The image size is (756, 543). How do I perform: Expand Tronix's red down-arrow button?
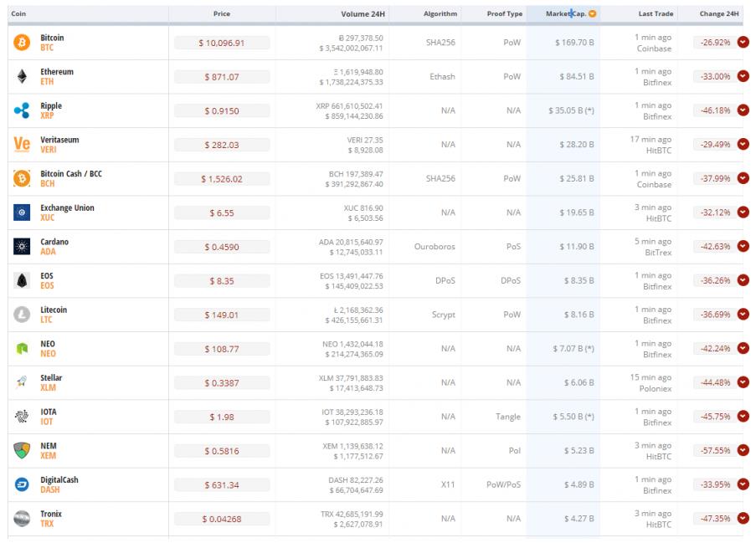click(743, 519)
